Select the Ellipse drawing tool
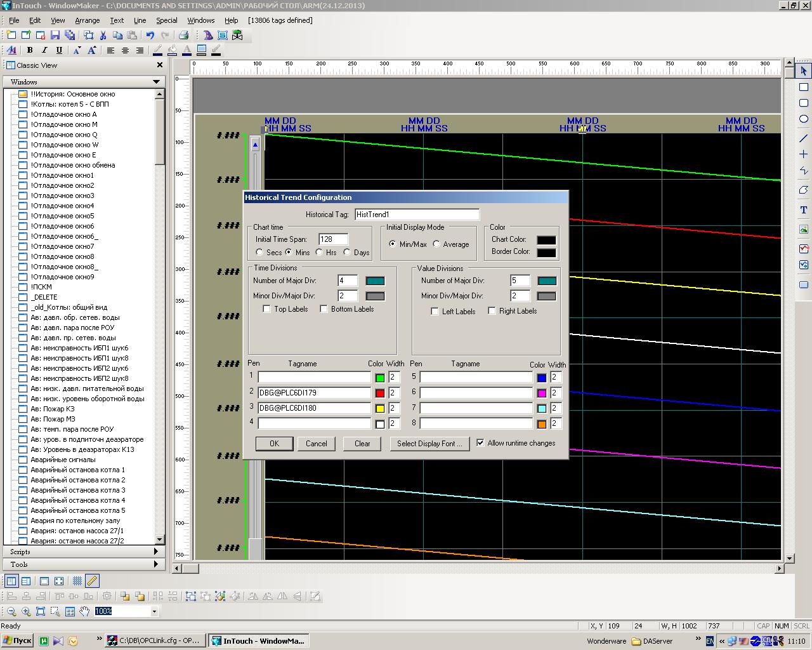The width and height of the screenshot is (812, 650). click(803, 119)
